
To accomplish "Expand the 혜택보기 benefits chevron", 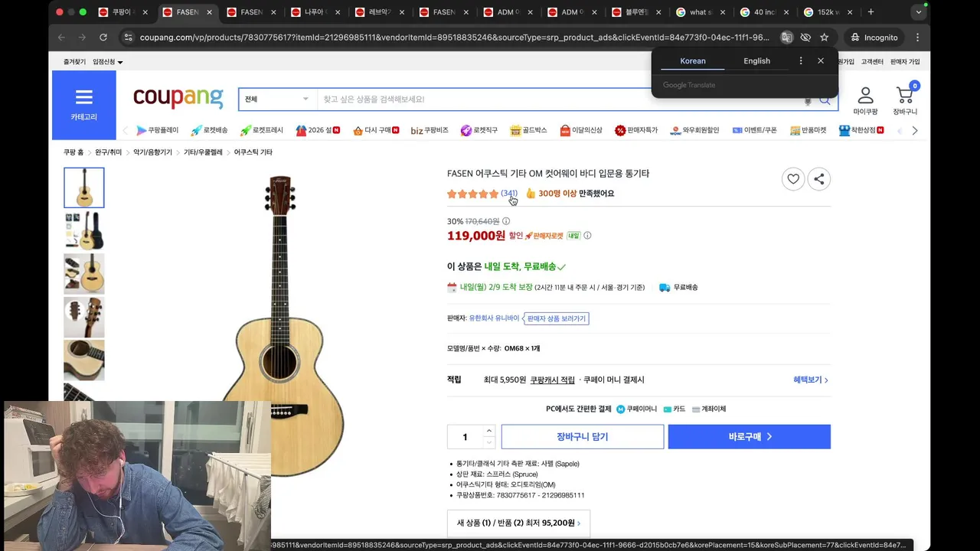I will [811, 380].
